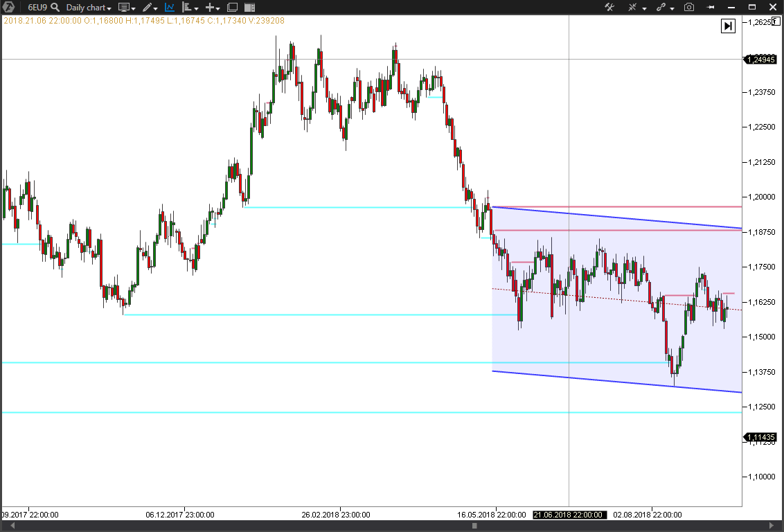The width and height of the screenshot is (784, 532).
Task: Pin the chart window
Action: coord(711,8)
